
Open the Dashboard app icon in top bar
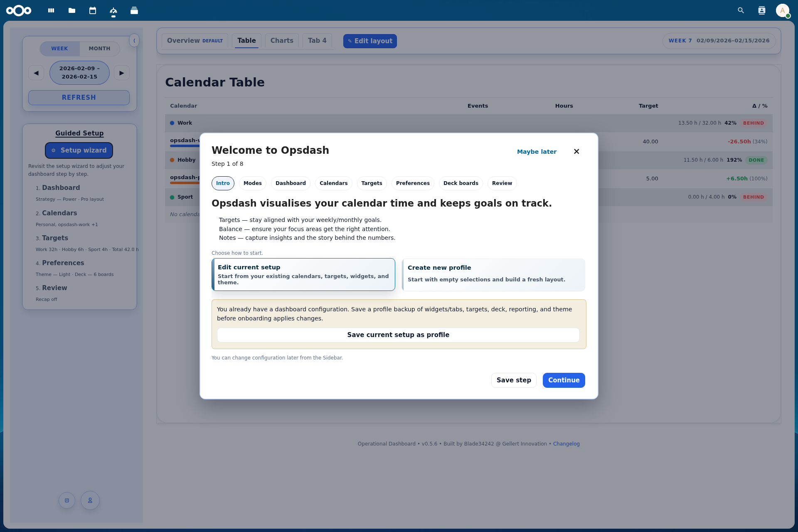[51, 10]
